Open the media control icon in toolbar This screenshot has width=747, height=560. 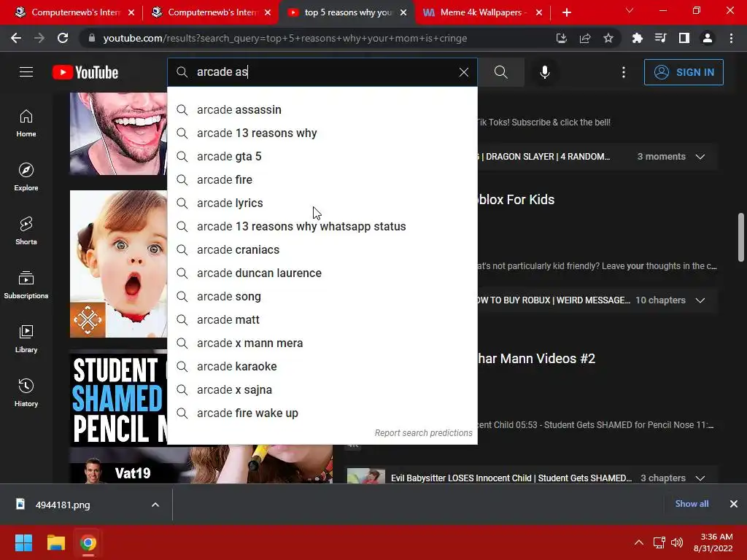(660, 38)
